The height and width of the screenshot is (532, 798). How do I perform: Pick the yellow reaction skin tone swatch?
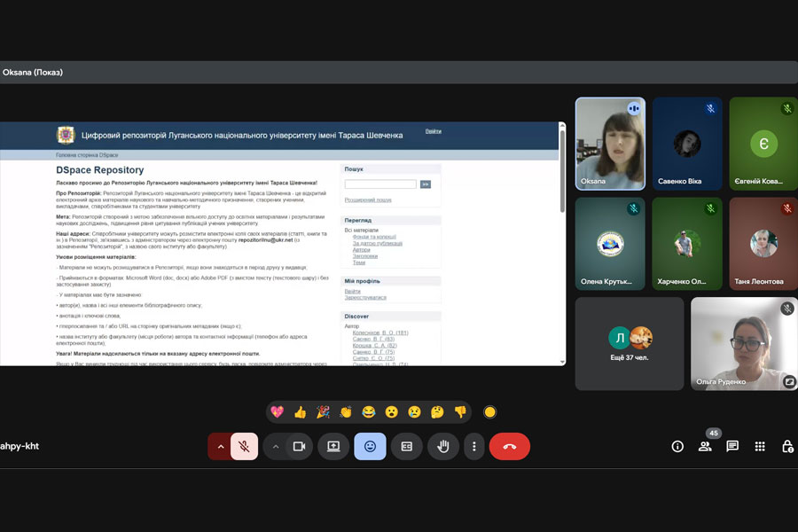[489, 411]
